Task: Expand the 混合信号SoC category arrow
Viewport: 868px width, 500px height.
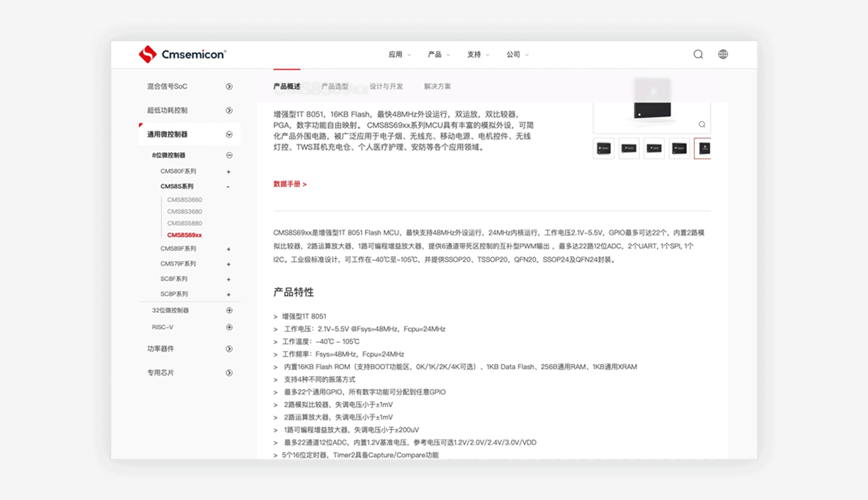Action: (x=229, y=86)
